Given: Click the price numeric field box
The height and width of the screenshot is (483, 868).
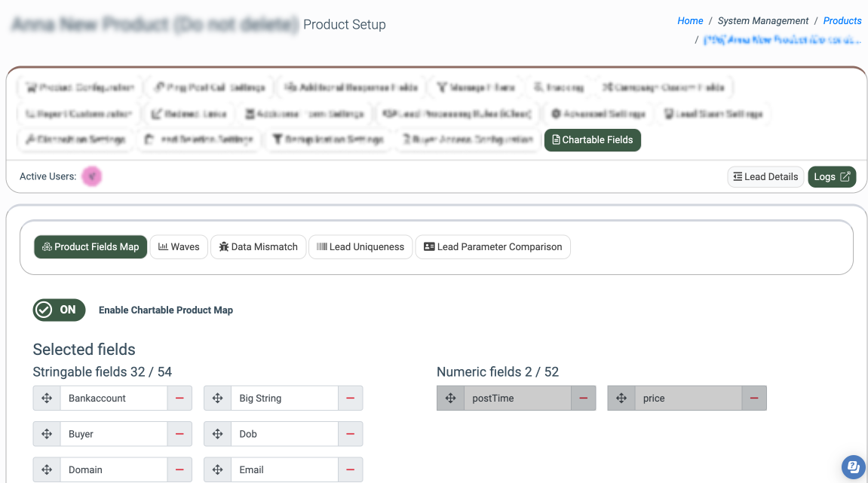Looking at the screenshot, I should 689,398.
